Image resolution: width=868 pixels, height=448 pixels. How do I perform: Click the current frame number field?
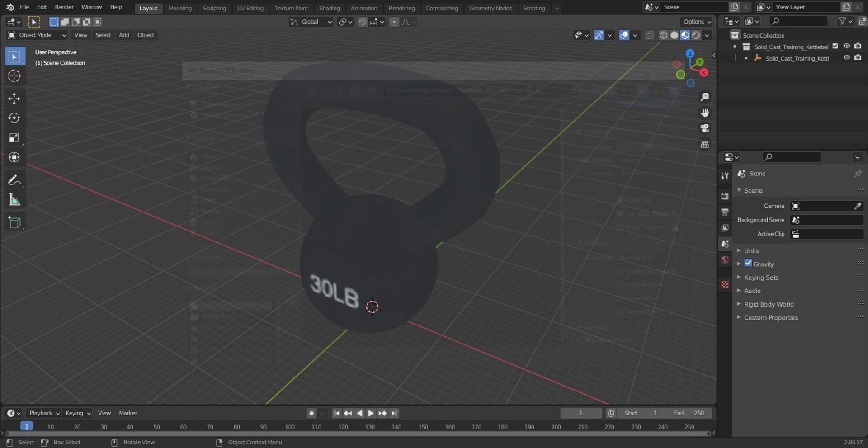pyautogui.click(x=581, y=413)
